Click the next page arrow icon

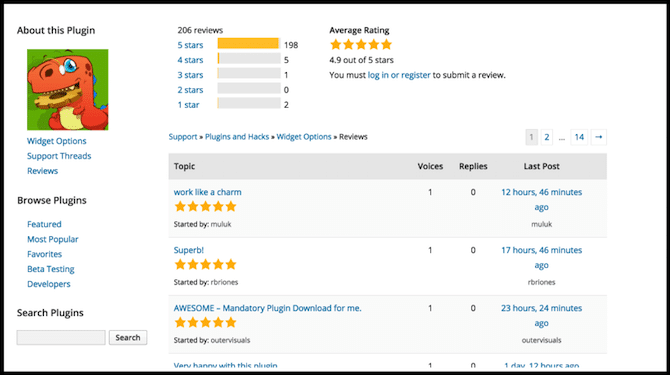(x=599, y=137)
